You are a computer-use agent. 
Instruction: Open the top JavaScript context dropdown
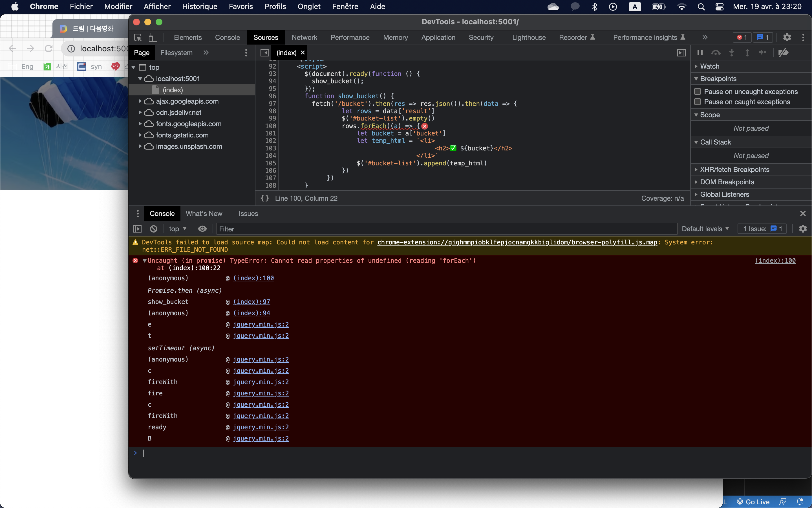(178, 229)
